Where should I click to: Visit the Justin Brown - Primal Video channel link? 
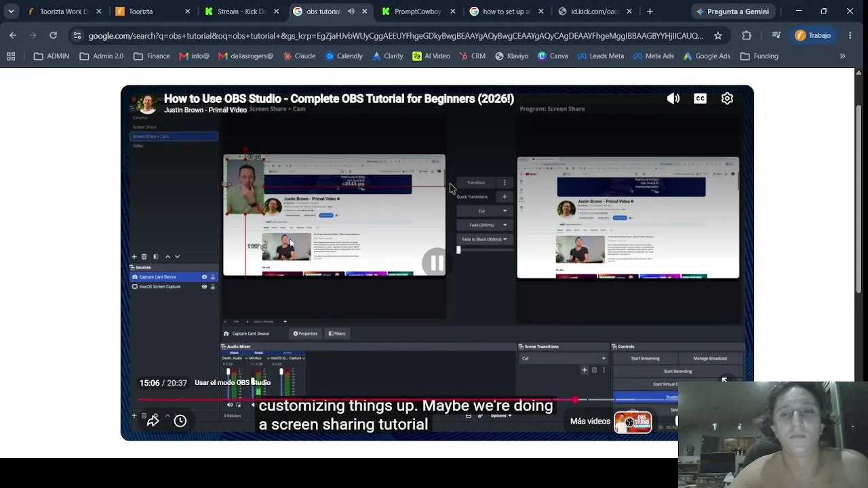click(205, 110)
